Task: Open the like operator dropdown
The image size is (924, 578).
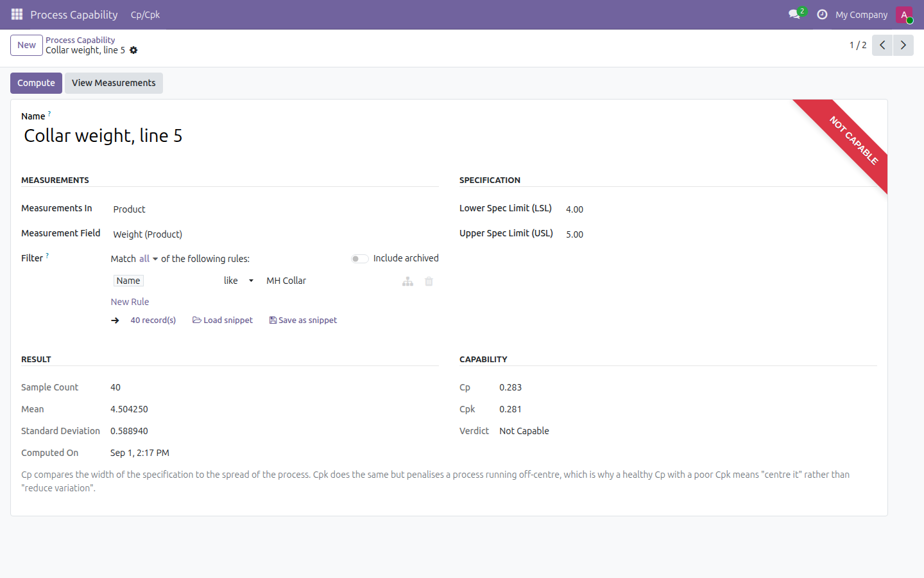Action: 239,281
